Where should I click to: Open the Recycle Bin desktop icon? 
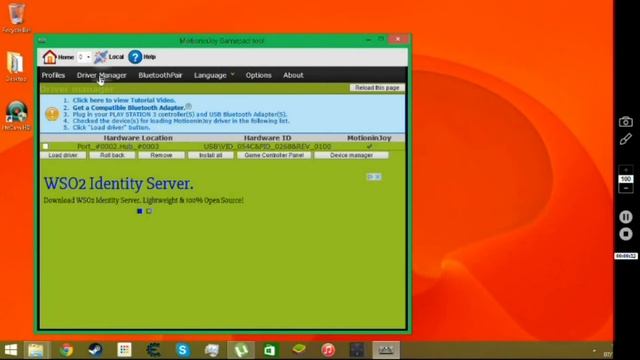point(16,18)
